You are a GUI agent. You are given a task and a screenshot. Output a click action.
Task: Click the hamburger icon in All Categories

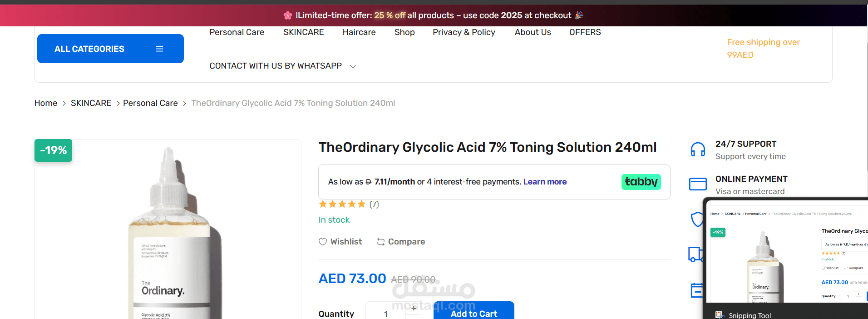point(159,49)
